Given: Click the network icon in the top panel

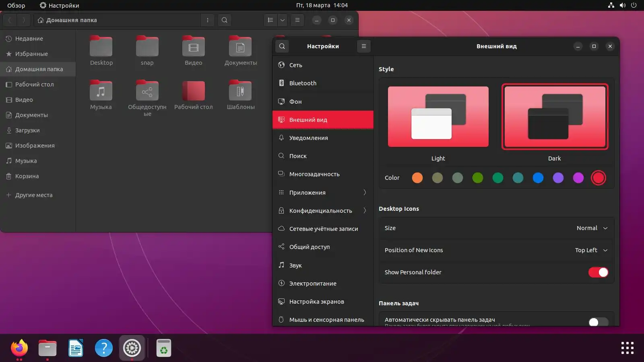Looking at the screenshot, I should (611, 5).
